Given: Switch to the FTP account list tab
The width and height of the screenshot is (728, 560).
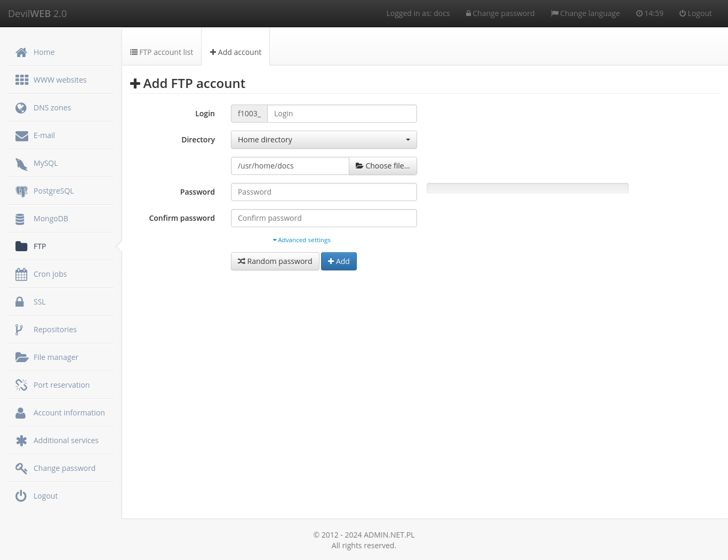Looking at the screenshot, I should tap(161, 52).
